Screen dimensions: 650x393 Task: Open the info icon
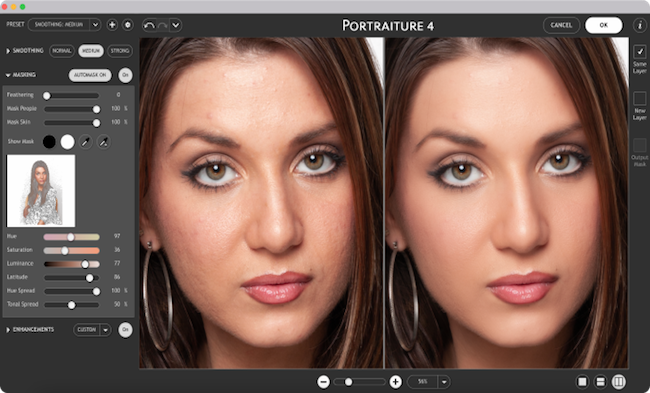[640, 25]
